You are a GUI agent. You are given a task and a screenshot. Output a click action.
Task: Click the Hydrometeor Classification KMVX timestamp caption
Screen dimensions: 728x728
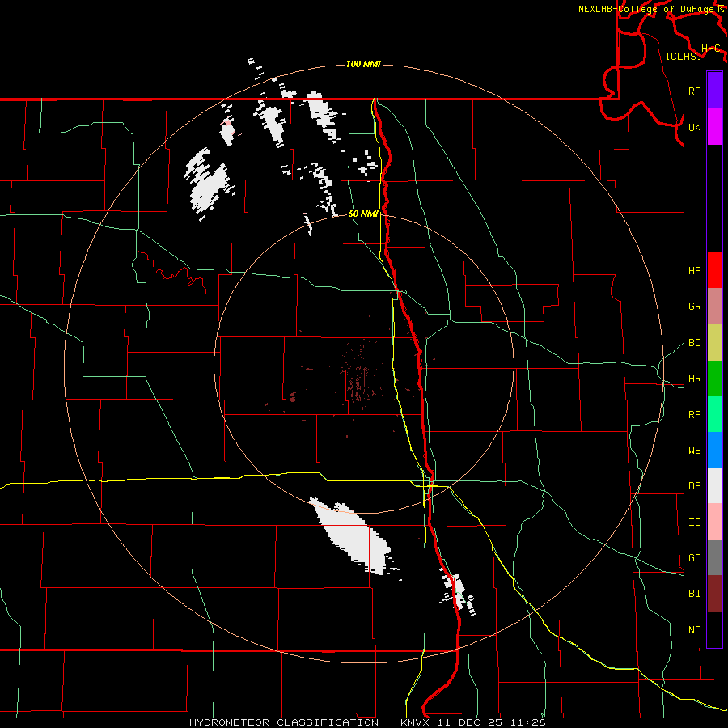point(367,722)
